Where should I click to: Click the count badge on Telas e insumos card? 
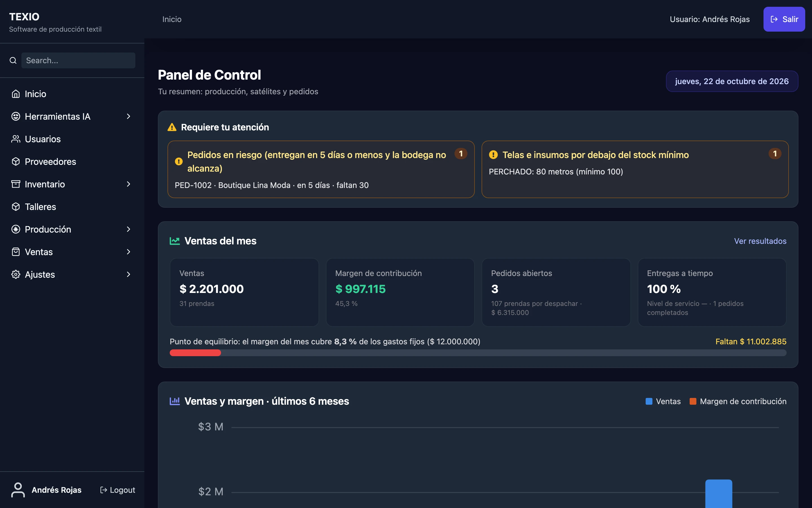point(775,154)
